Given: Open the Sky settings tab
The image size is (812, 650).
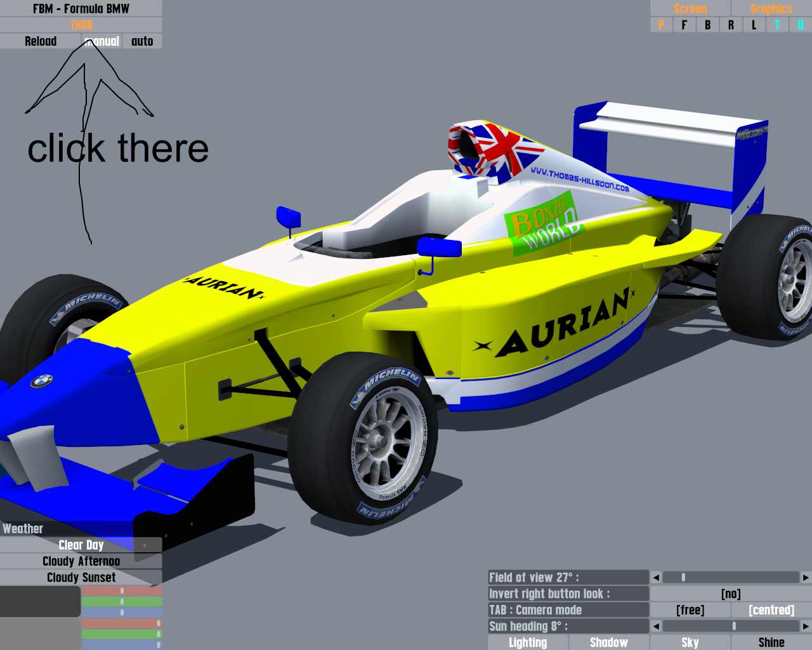Looking at the screenshot, I should coord(690,642).
